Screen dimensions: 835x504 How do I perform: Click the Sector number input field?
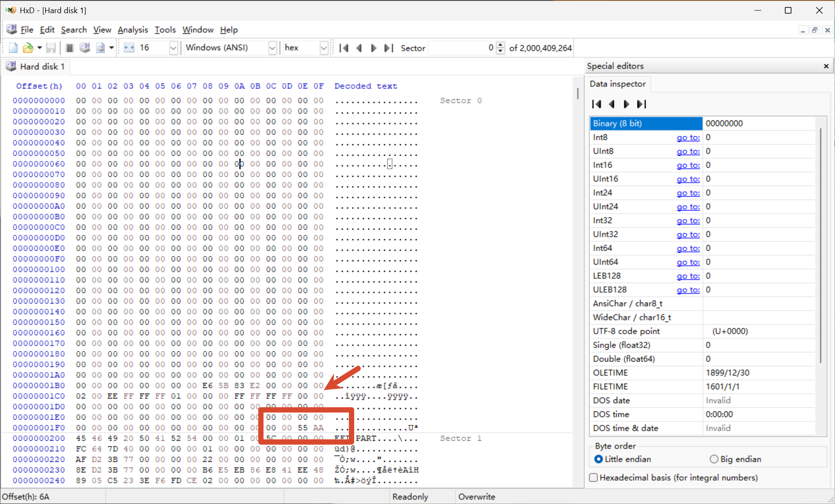point(461,48)
